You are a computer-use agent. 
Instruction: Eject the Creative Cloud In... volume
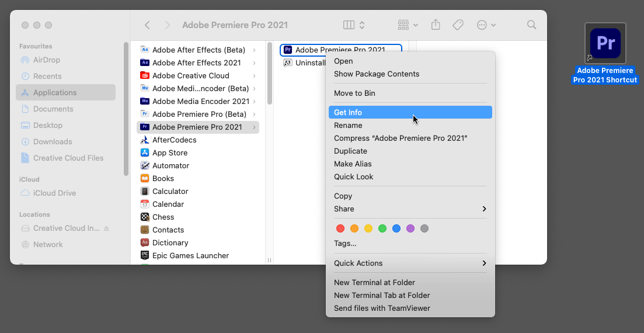click(x=106, y=228)
